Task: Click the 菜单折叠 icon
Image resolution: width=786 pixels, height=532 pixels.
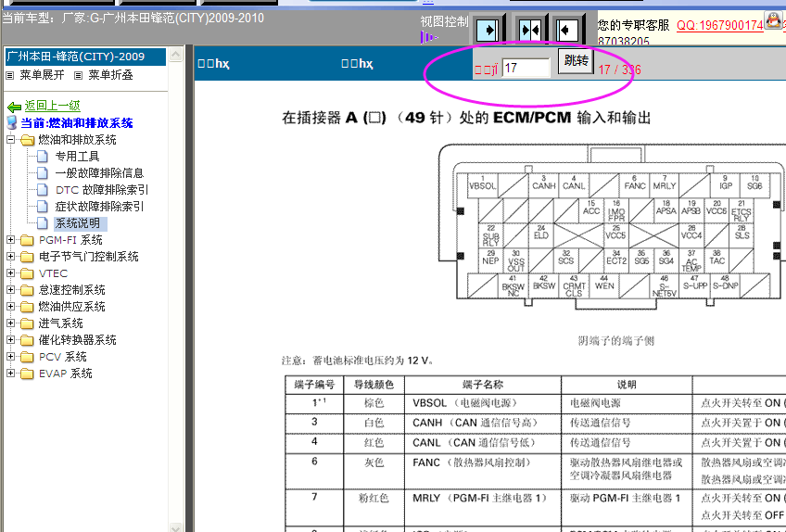Action: click(x=78, y=76)
